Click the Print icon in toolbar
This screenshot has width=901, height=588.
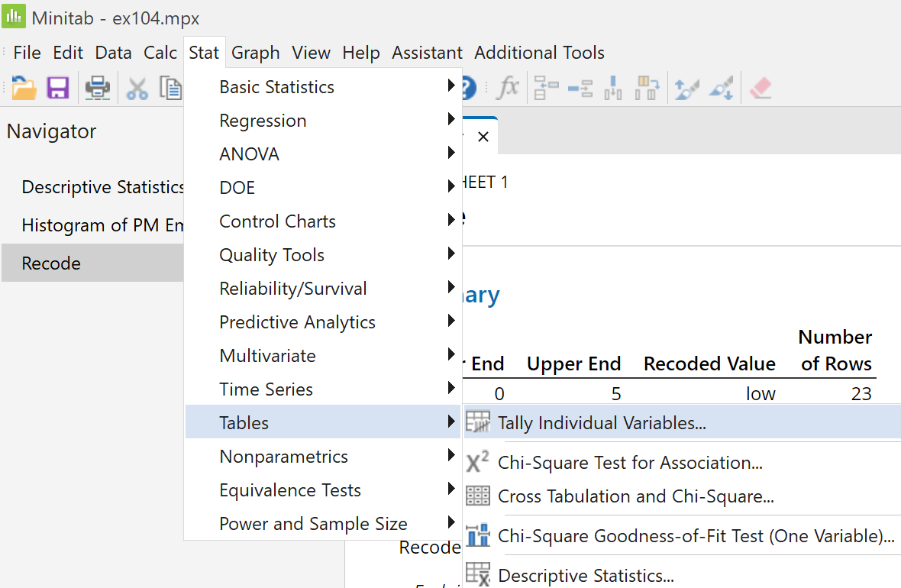tap(98, 88)
